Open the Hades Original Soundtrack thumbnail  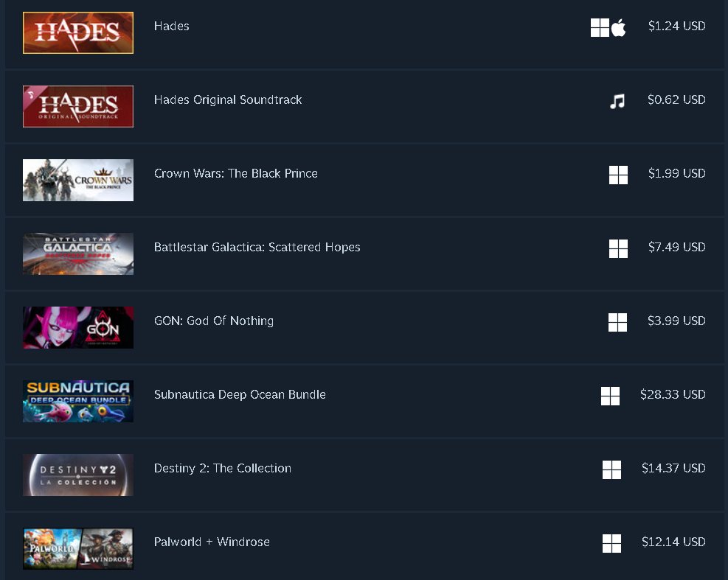coord(78,106)
